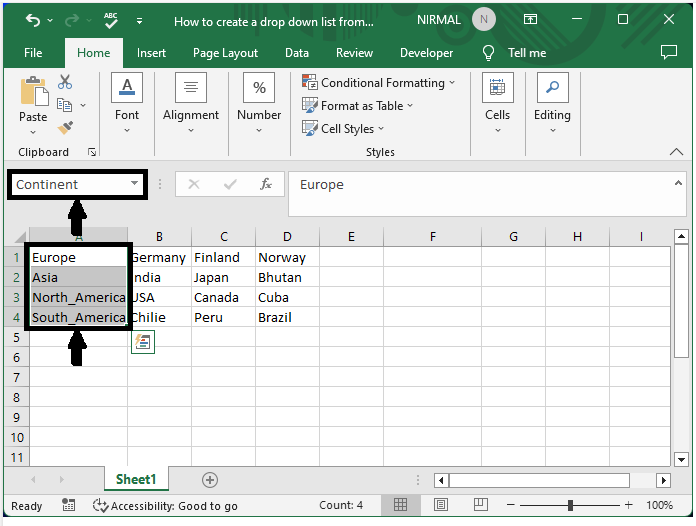Viewport: 696px width, 526px height.
Task: Click the NIRMAL account avatar
Action: tap(483, 20)
